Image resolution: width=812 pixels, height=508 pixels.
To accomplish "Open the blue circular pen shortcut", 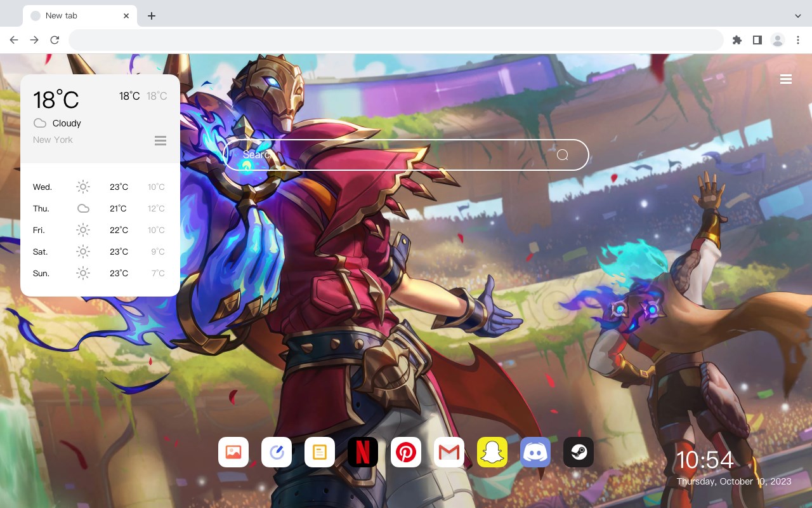I will pos(277,452).
